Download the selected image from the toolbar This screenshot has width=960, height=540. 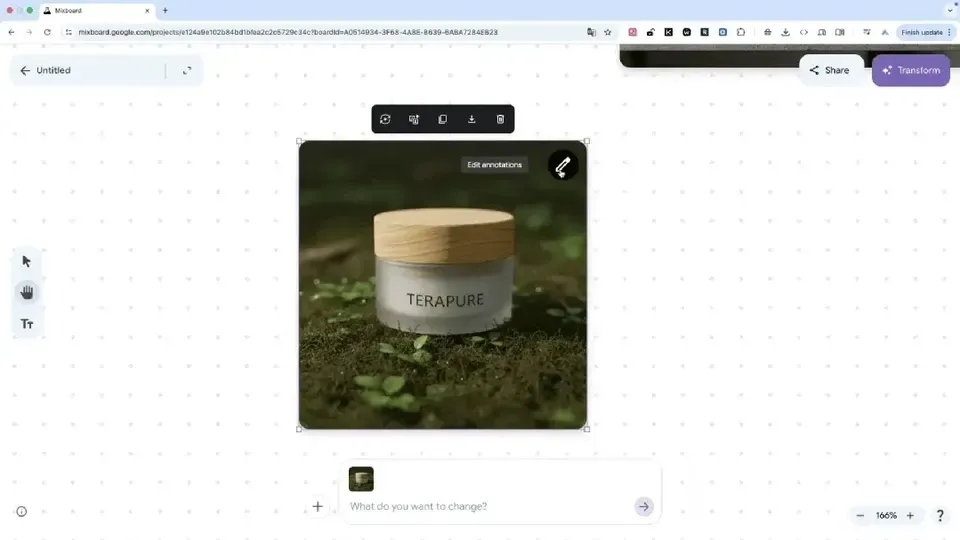pos(471,119)
